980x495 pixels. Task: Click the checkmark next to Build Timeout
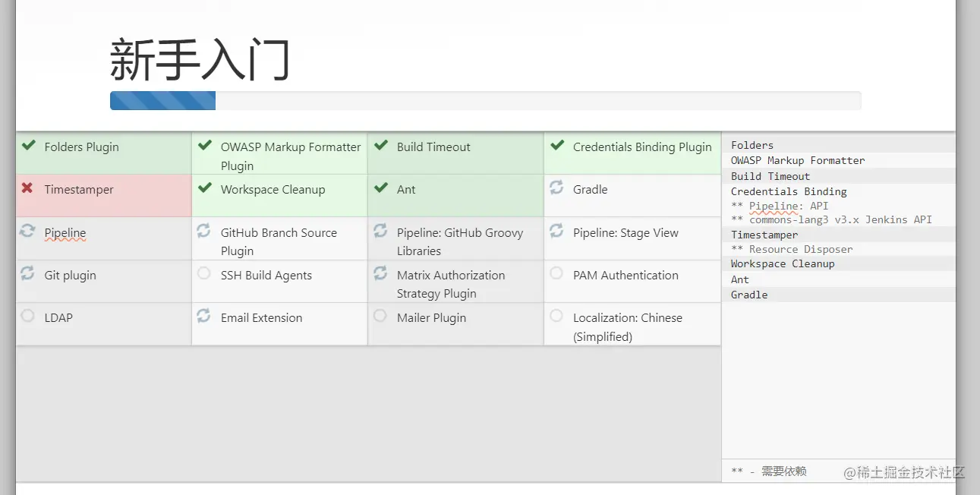click(x=381, y=145)
